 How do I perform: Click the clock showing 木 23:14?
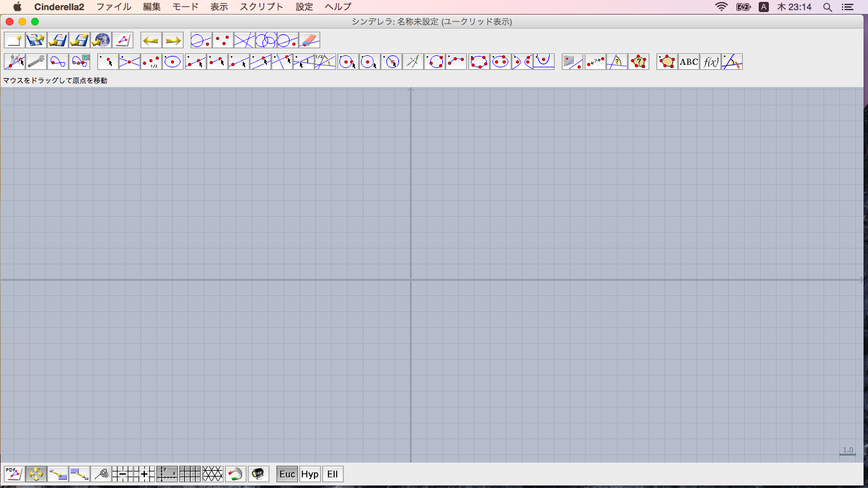(x=794, y=7)
